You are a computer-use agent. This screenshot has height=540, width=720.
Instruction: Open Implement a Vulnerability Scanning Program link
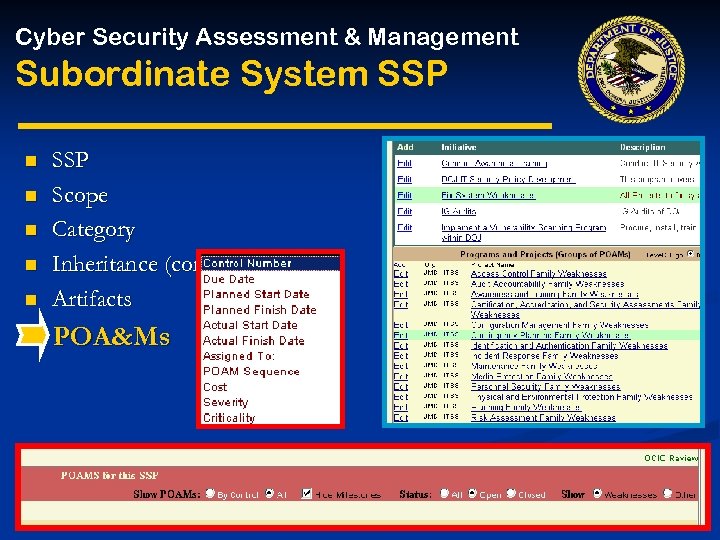(x=523, y=232)
